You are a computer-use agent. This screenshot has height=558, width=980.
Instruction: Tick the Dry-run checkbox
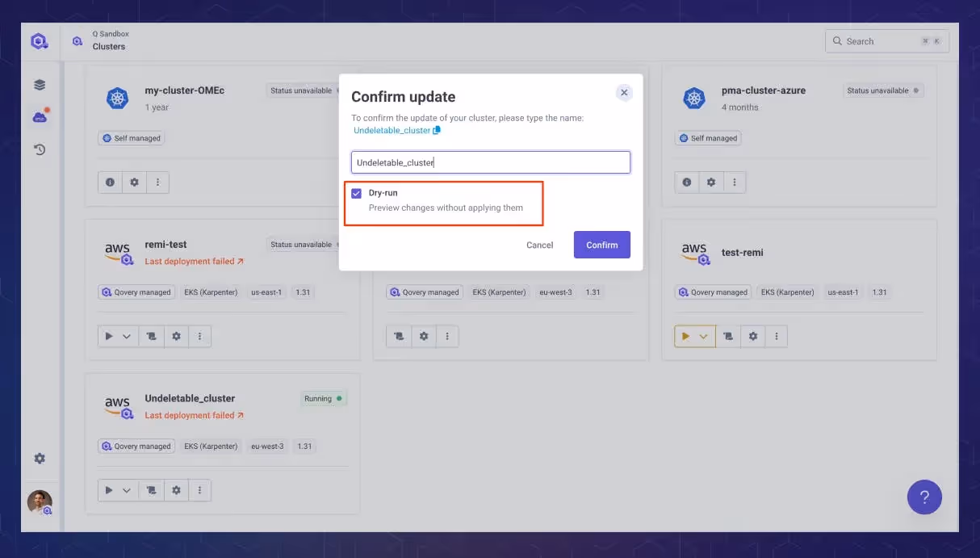tap(356, 194)
